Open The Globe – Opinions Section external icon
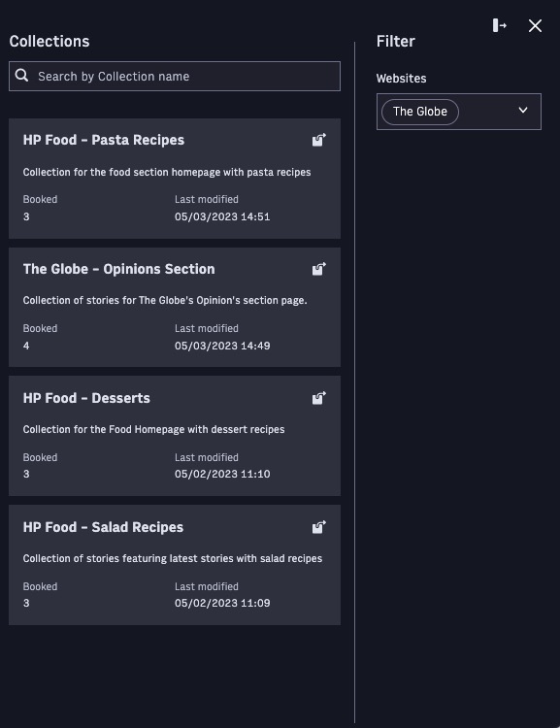Viewport: 560px width, 728px height. click(319, 269)
